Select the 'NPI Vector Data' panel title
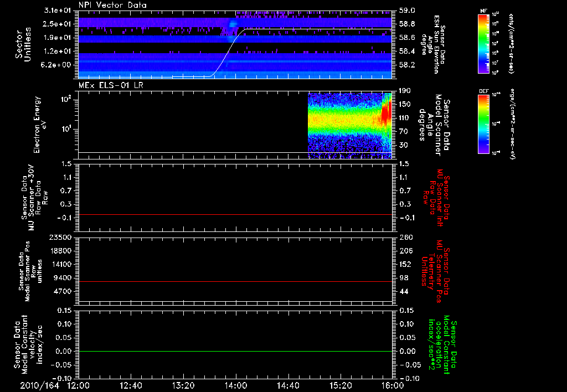 click(112, 5)
